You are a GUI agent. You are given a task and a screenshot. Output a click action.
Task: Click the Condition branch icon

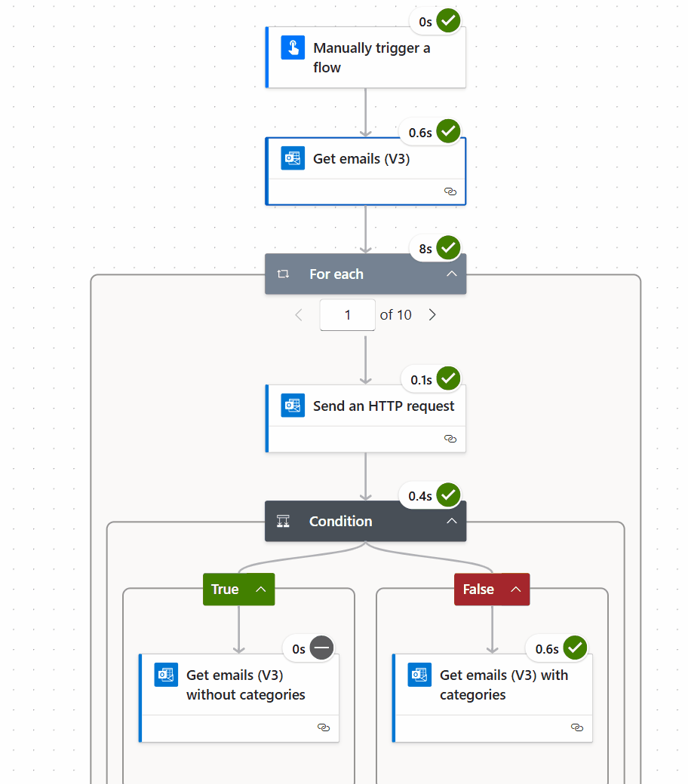click(284, 521)
